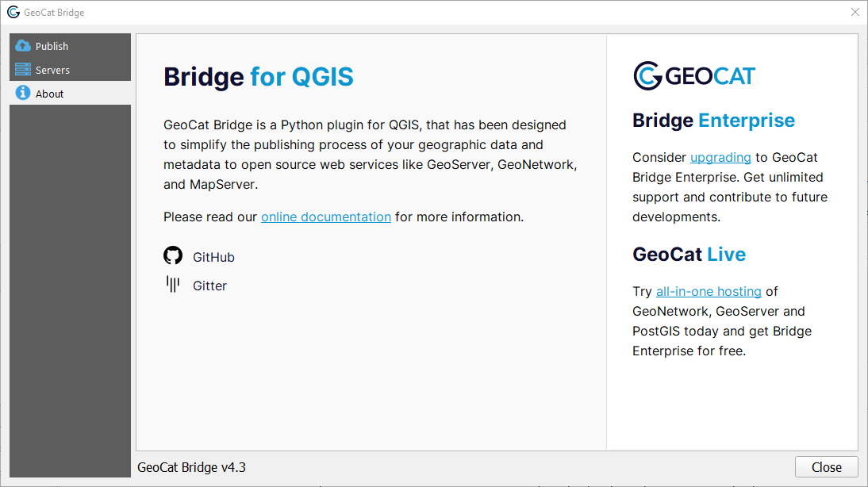The height and width of the screenshot is (487, 868).
Task: Click the GeoCat logo in title bar
Action: pyautogui.click(x=13, y=12)
